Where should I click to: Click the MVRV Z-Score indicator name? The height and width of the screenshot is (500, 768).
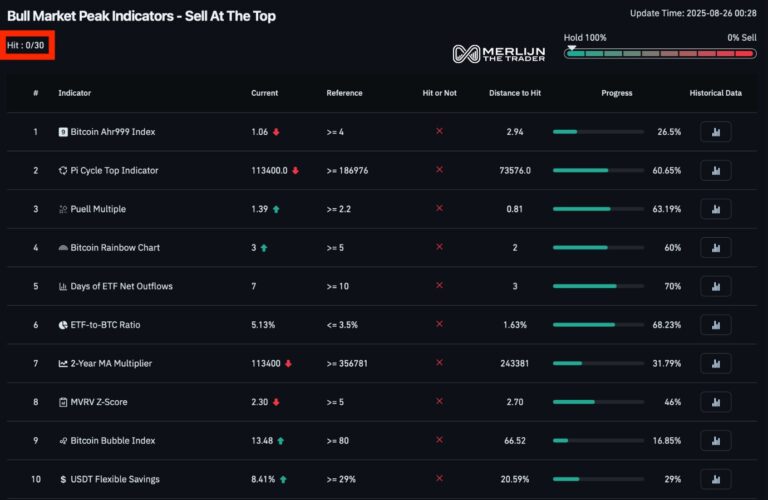pos(99,402)
